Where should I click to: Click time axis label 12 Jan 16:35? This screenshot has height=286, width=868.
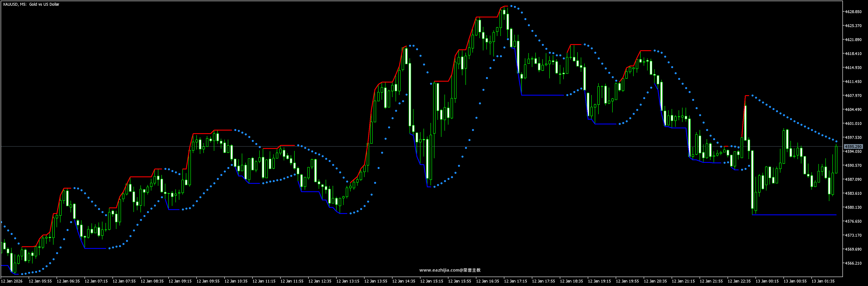click(488, 281)
